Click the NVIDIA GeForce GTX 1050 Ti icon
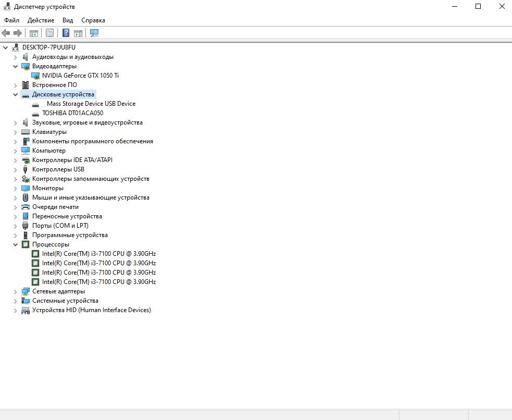 35,76
